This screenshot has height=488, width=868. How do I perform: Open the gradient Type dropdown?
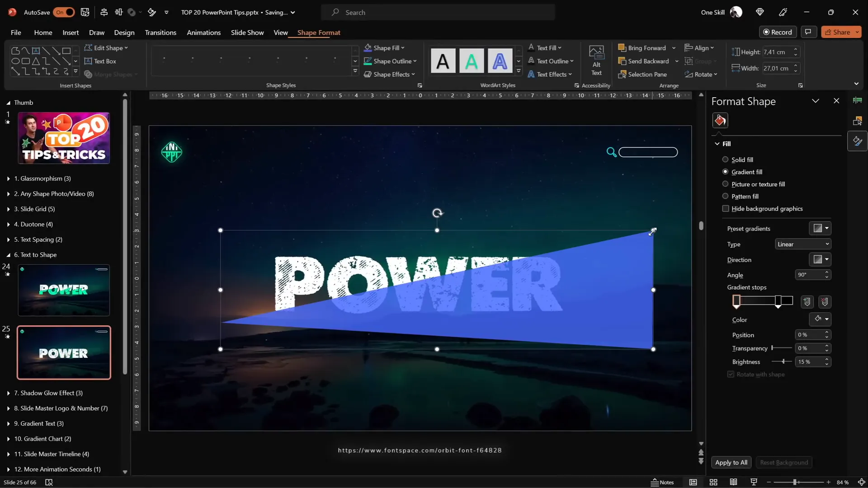(x=803, y=244)
